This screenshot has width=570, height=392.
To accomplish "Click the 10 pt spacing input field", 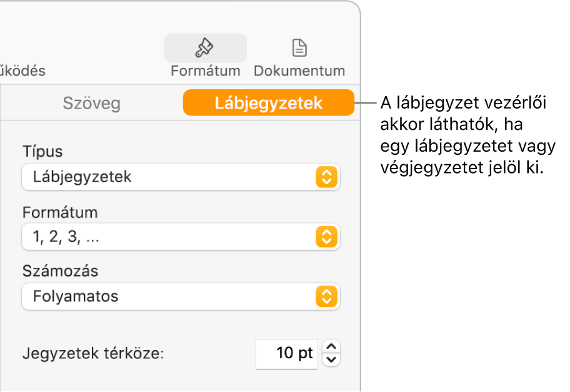I will 287,353.
